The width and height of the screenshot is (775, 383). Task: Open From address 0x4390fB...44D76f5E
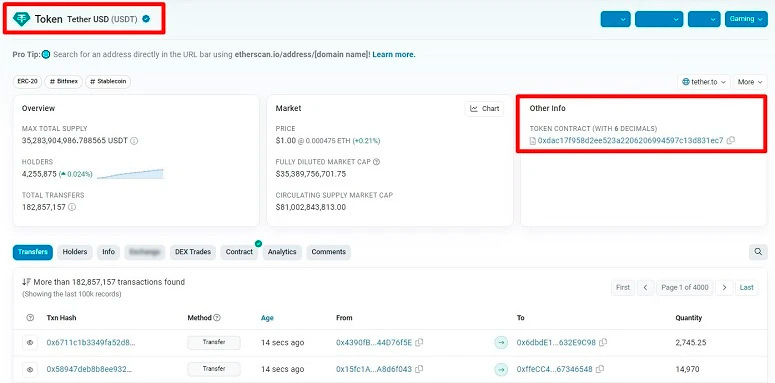374,342
